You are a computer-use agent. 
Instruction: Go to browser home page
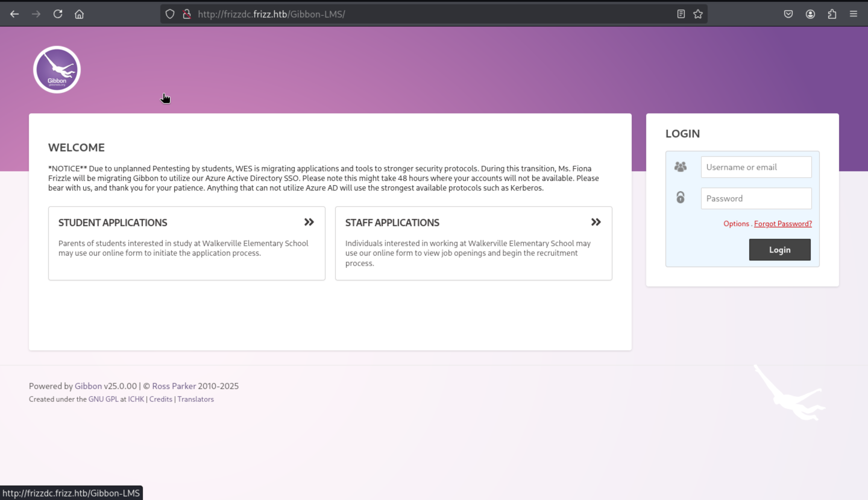click(x=79, y=14)
